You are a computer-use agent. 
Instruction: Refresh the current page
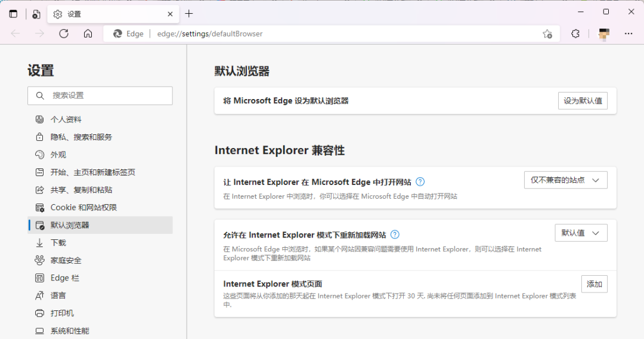[x=64, y=33]
